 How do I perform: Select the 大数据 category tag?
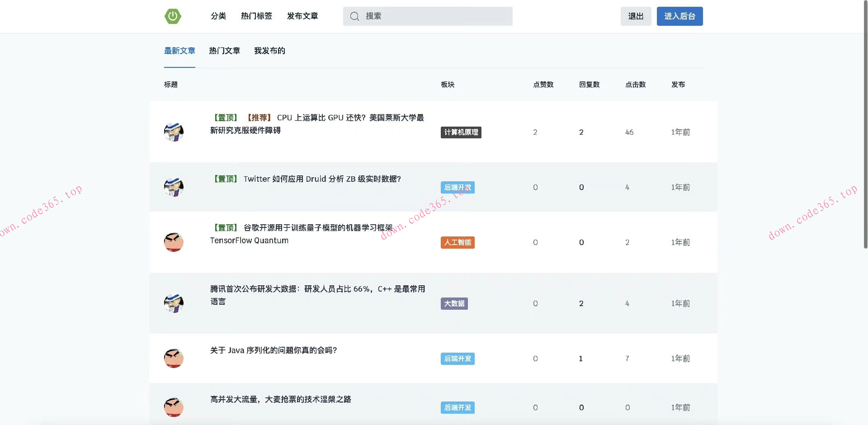454,303
